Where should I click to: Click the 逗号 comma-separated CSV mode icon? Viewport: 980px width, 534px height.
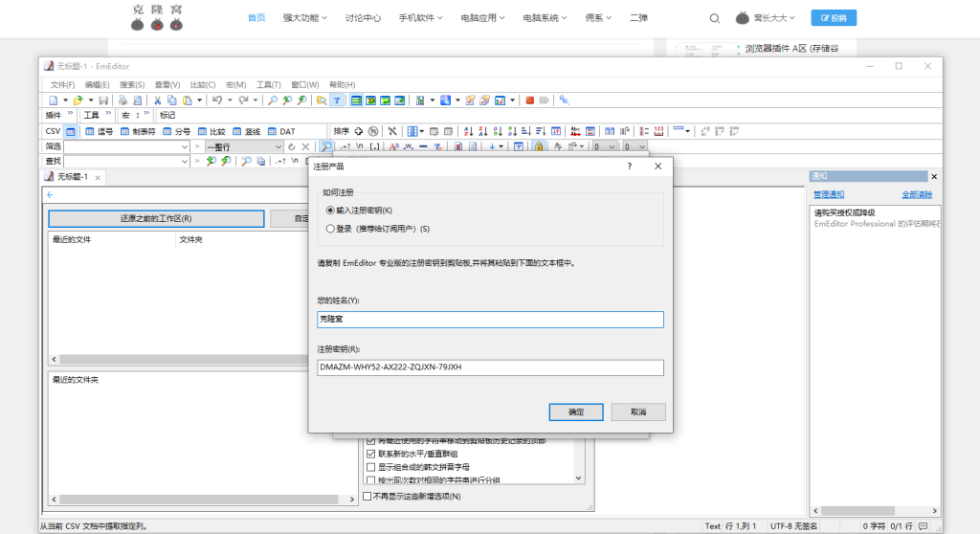[99, 131]
